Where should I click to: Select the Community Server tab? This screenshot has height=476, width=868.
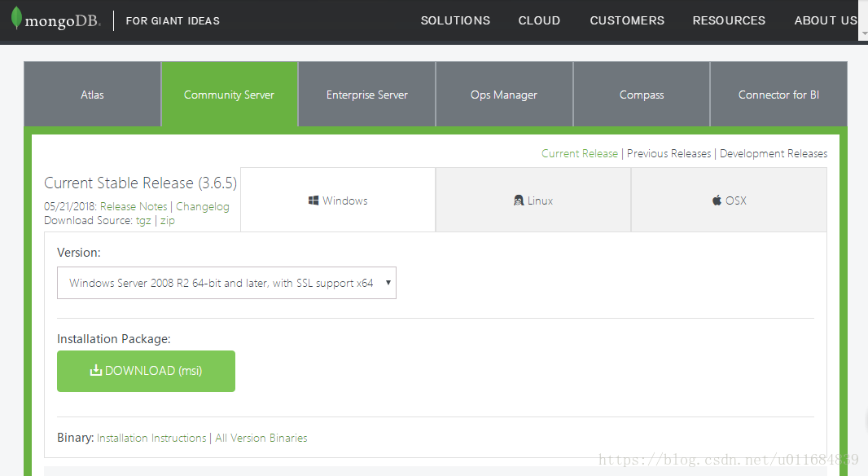[229, 95]
